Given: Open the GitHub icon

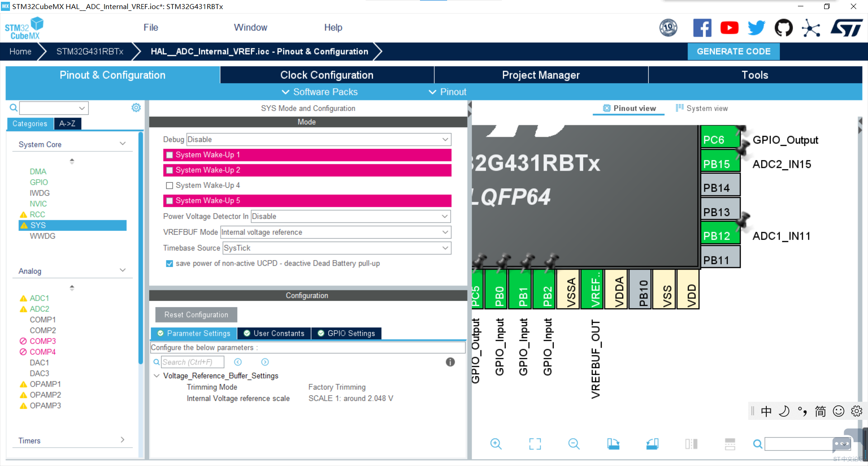Looking at the screenshot, I should click(783, 28).
